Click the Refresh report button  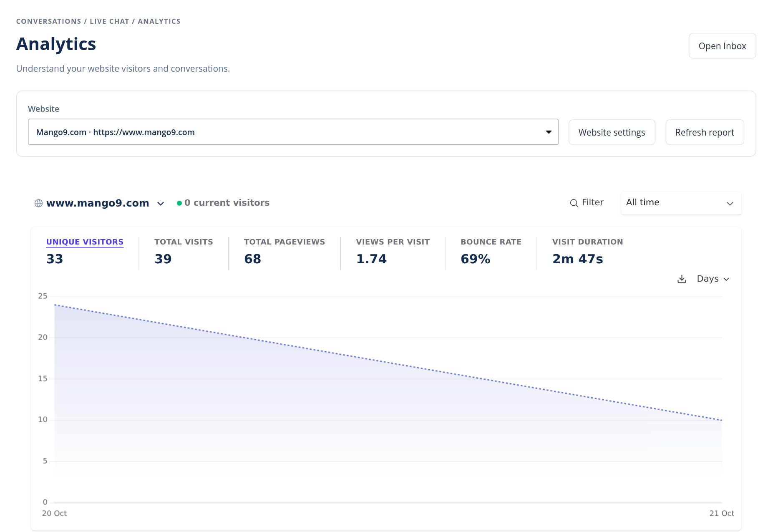click(705, 132)
